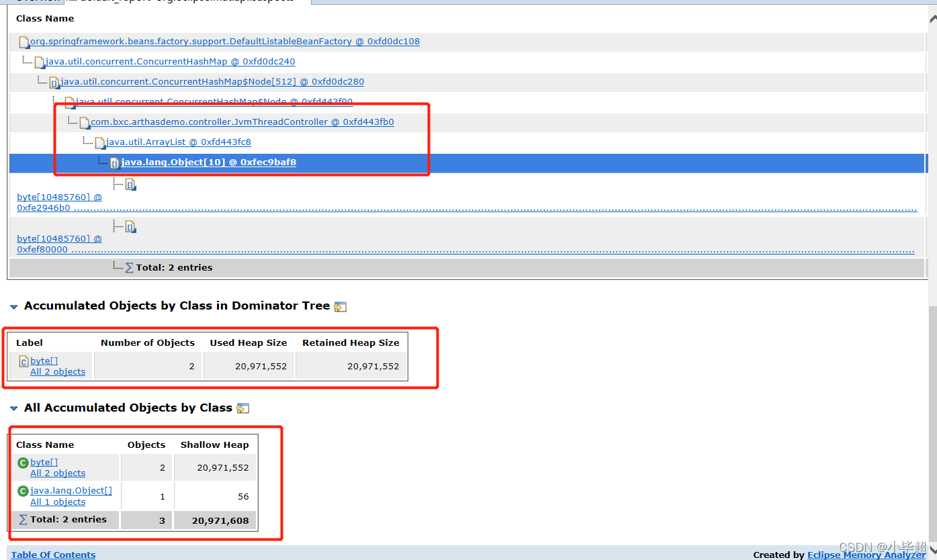Open DefaultListableBeanFactory @ 0xfd0dc108 link

pos(225,42)
